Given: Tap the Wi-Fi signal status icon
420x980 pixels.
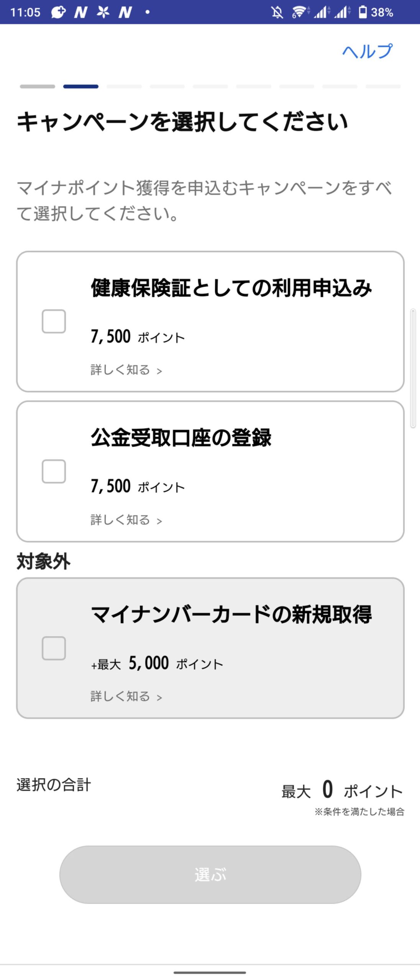Looking at the screenshot, I should (x=301, y=12).
